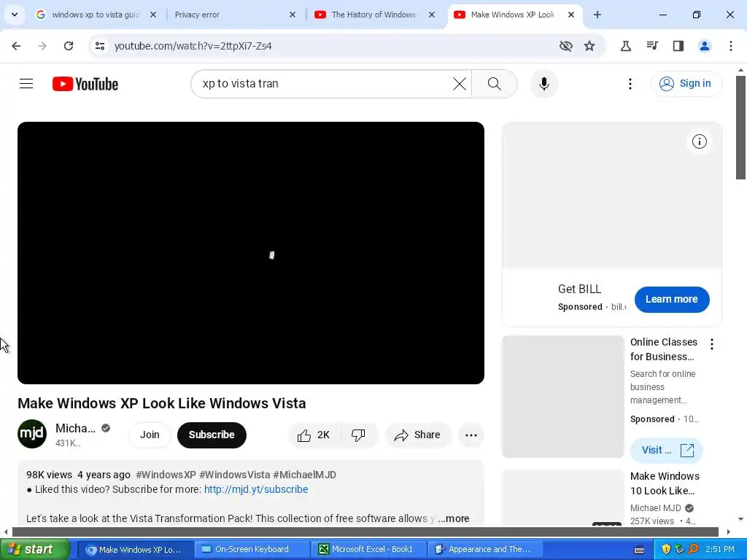Join the channel membership
747x560 pixels.
(150, 435)
